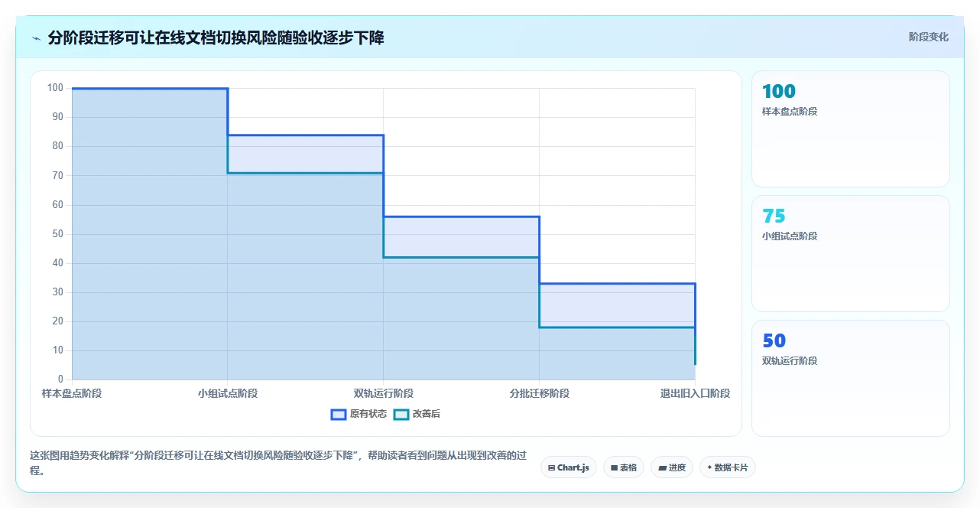This screenshot has width=980, height=508.
Task: Click the blue 原有状态 step at level 56
Action: (462, 217)
